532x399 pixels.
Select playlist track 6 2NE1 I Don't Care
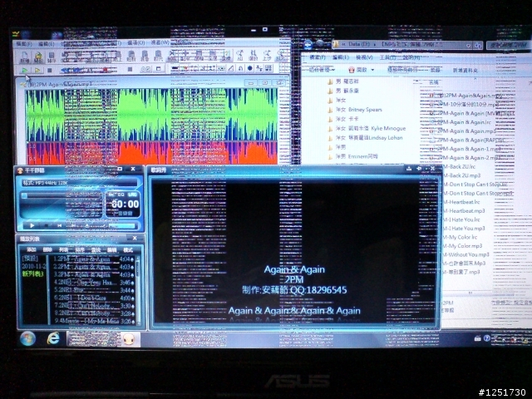93,298
